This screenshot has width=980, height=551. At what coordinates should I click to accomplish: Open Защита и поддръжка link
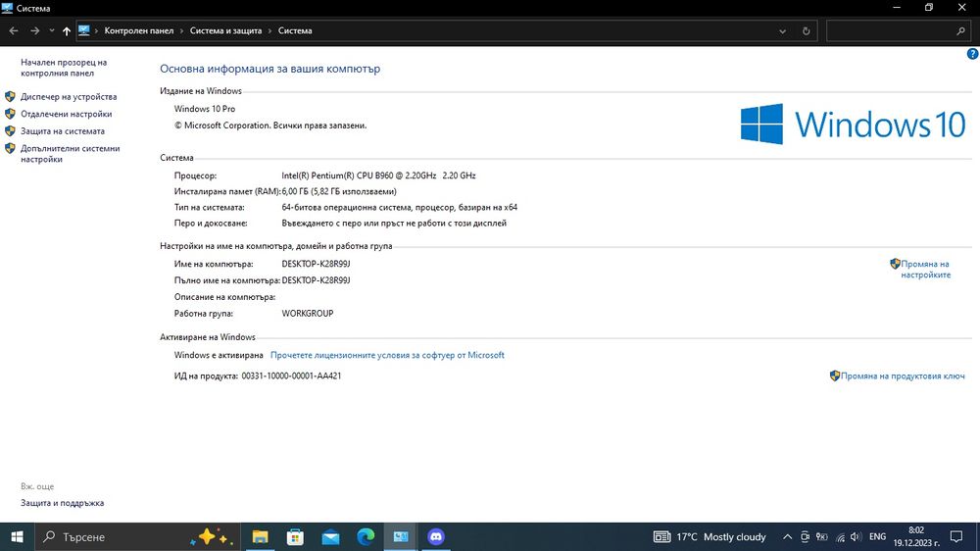63,503
